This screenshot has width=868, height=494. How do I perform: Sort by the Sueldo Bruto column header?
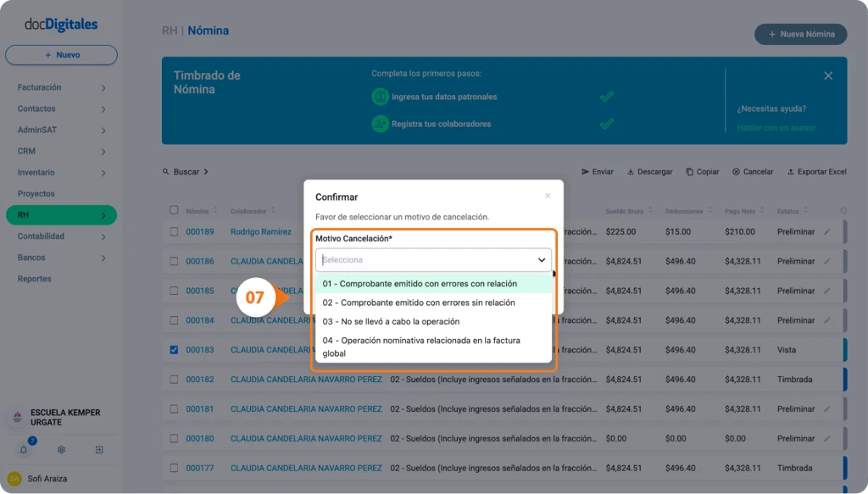[630, 211]
